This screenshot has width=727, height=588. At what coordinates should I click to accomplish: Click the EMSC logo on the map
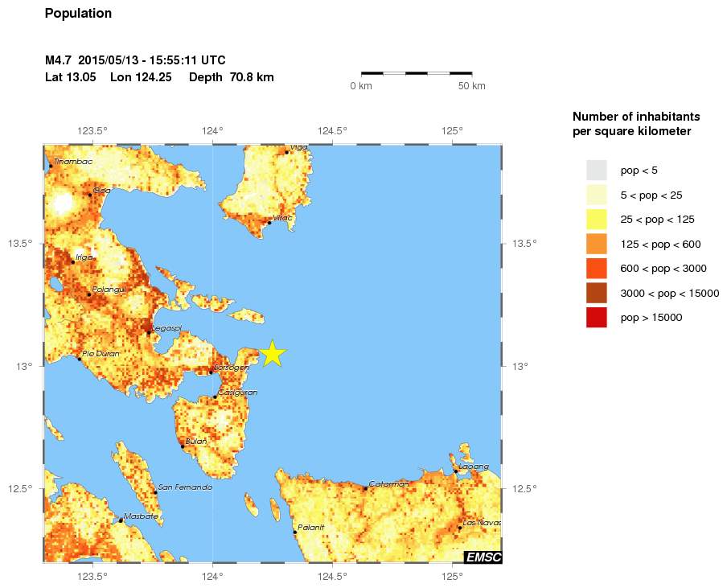tap(483, 556)
